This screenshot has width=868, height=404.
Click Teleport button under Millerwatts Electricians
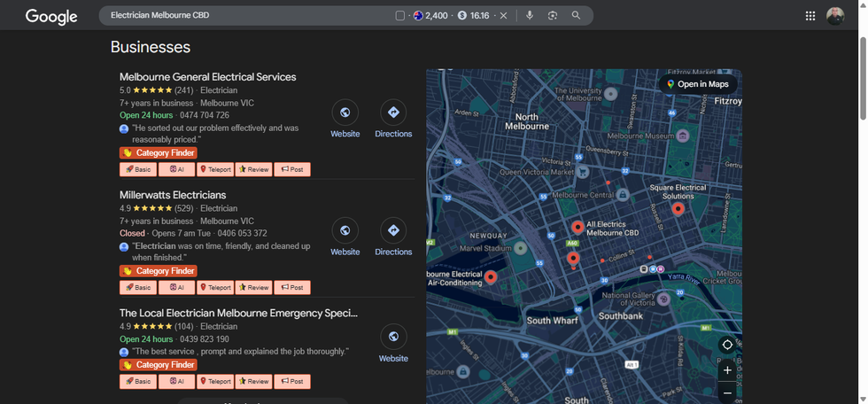click(x=215, y=287)
